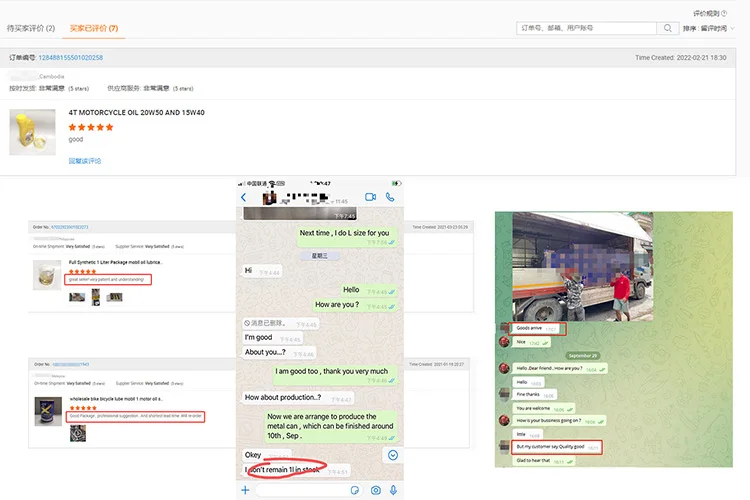Click the 回复该评价 reply link
750x500 pixels.
pos(84,160)
